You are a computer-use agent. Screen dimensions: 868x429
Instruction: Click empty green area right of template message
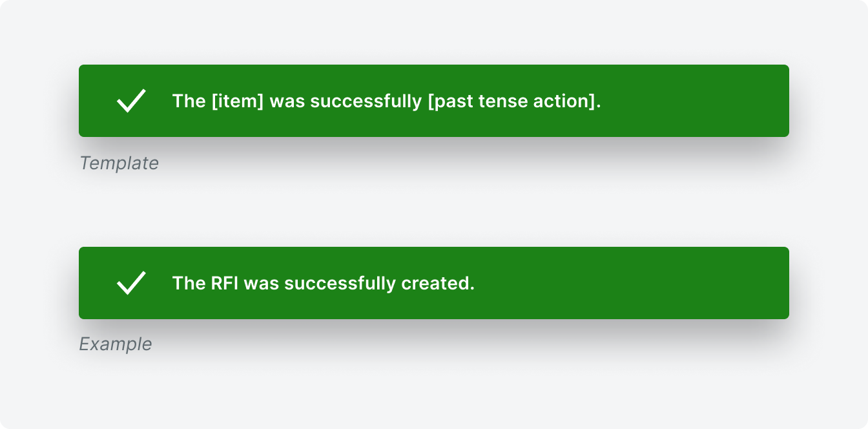[694, 101]
